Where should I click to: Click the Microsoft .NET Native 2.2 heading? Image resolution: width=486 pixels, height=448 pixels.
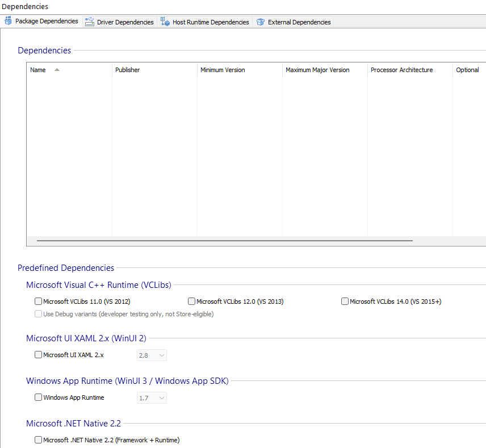(x=73, y=424)
